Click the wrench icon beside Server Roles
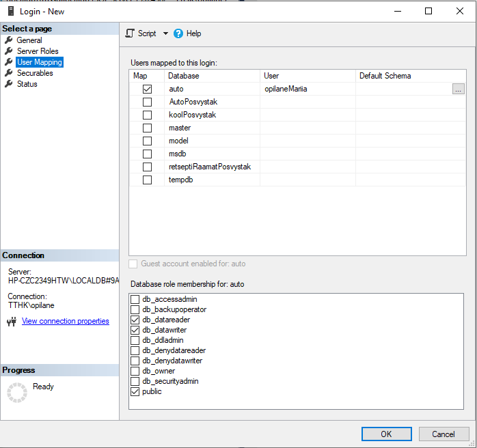 [x=9, y=51]
